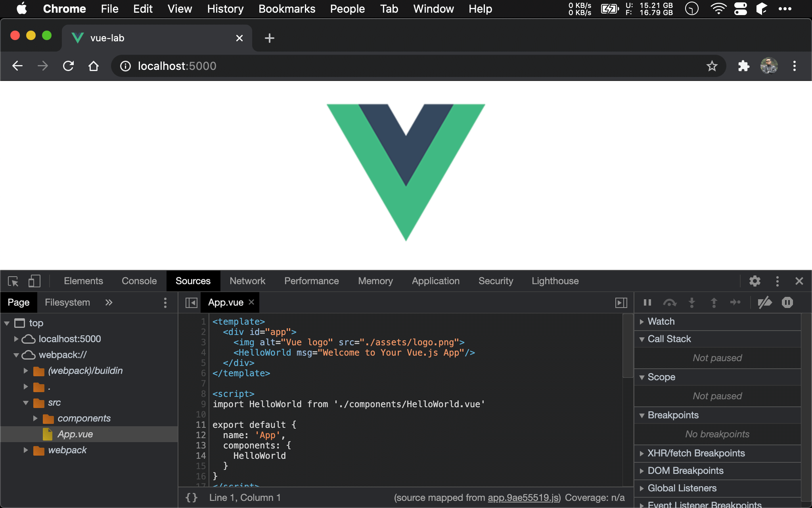Open the Performance tab
Screen dimensions: 812x508
[x=312, y=281]
